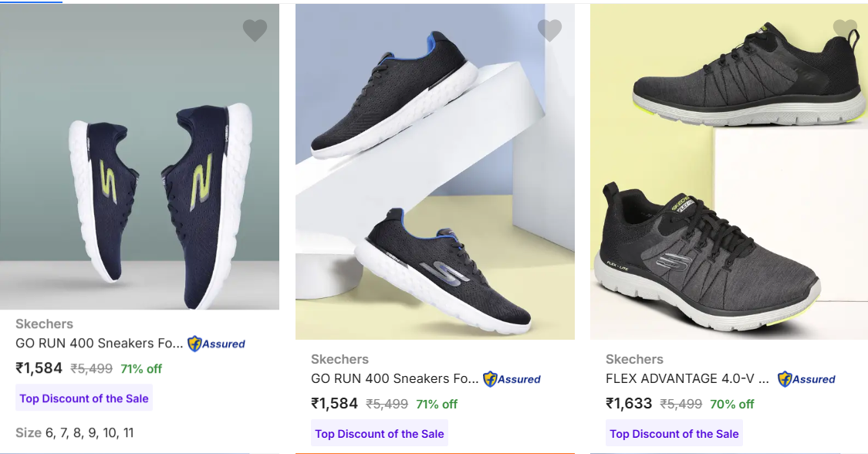Viewport: 868px width, 454px height.
Task: View the grey FLEX ADVANTAGE shoes image
Action: click(x=729, y=178)
